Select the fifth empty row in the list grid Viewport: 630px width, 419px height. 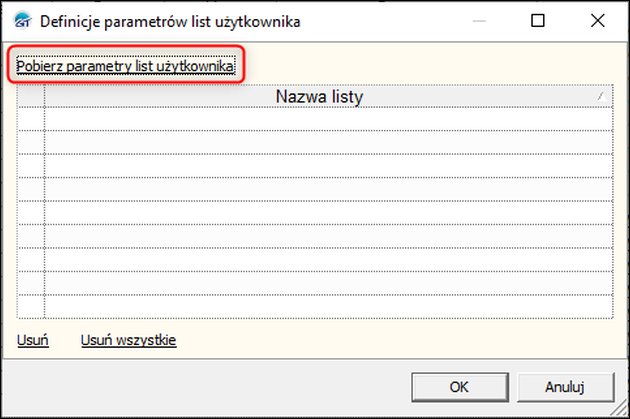tap(328, 213)
